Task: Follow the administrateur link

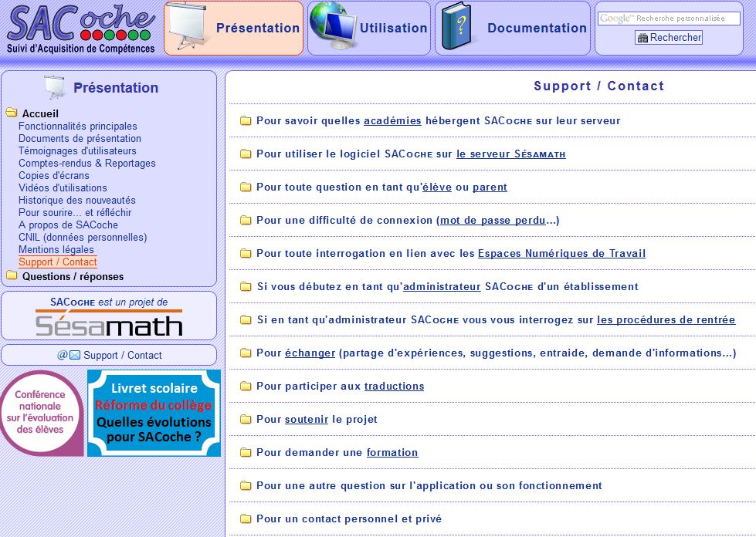Action: click(442, 287)
